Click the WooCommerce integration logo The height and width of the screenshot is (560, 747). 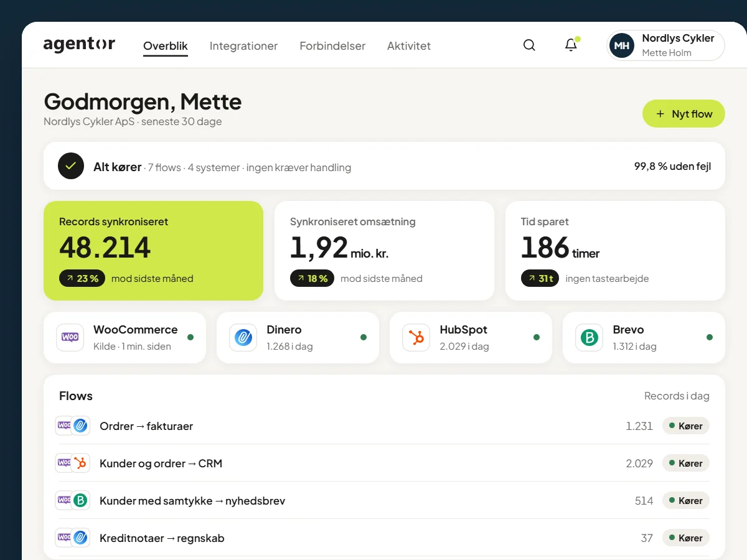pos(70,337)
